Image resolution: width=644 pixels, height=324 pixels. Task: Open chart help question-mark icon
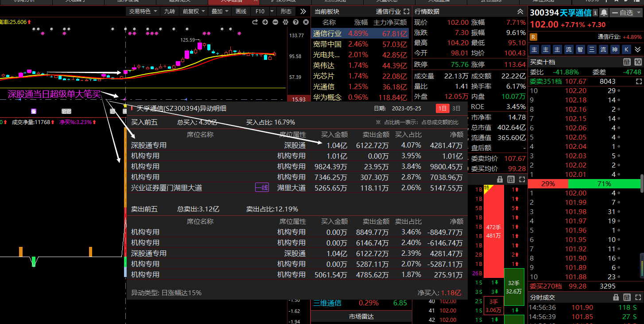[x=296, y=22]
